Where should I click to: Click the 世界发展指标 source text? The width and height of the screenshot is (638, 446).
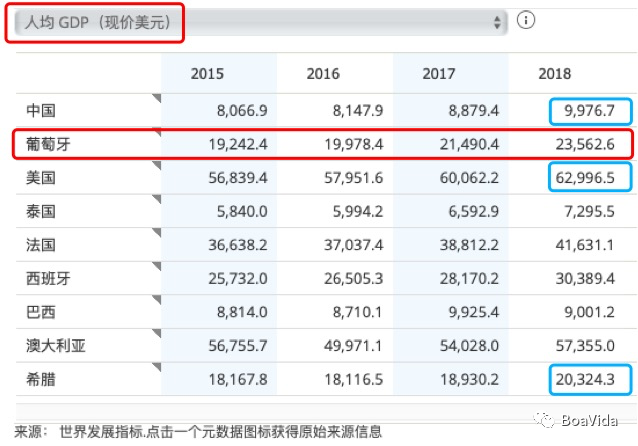pos(101,432)
